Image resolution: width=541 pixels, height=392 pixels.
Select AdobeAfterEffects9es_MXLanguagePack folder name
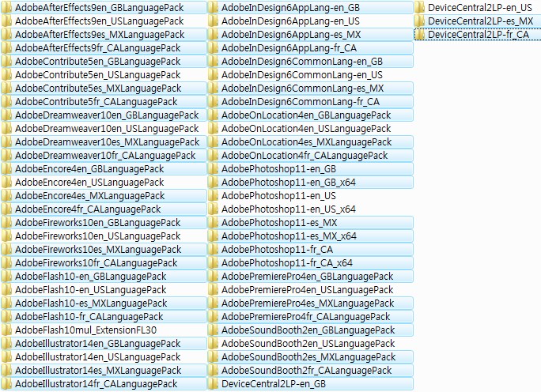[100, 35]
